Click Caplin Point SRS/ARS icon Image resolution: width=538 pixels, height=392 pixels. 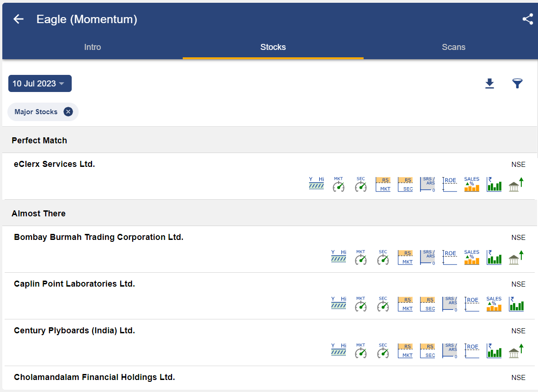(450, 304)
